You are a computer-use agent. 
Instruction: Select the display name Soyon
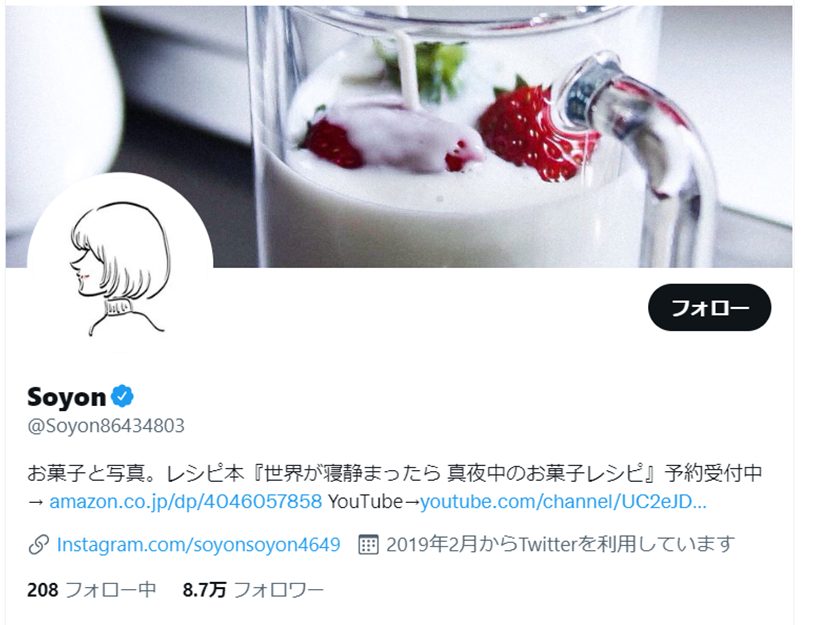[x=67, y=397]
